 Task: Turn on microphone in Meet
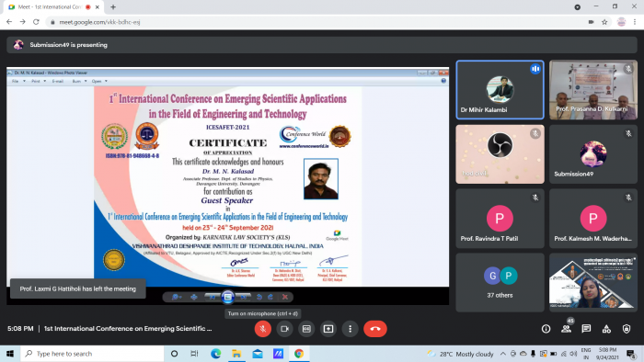pyautogui.click(x=263, y=329)
